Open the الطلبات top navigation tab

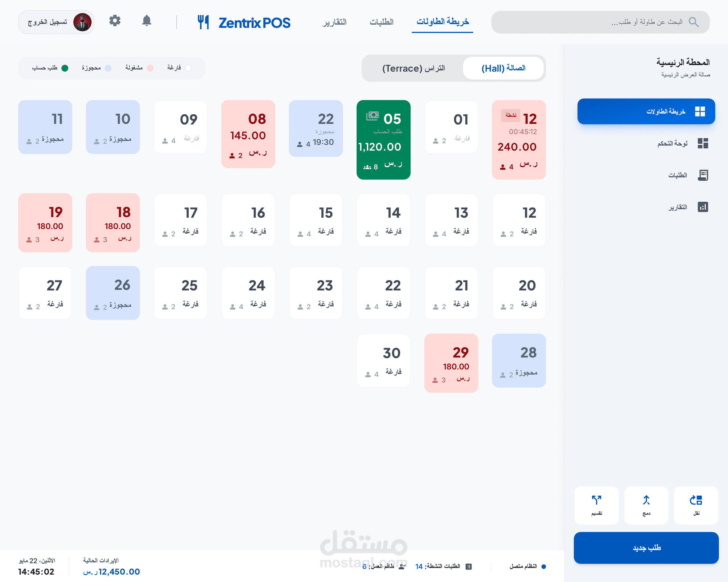click(382, 22)
